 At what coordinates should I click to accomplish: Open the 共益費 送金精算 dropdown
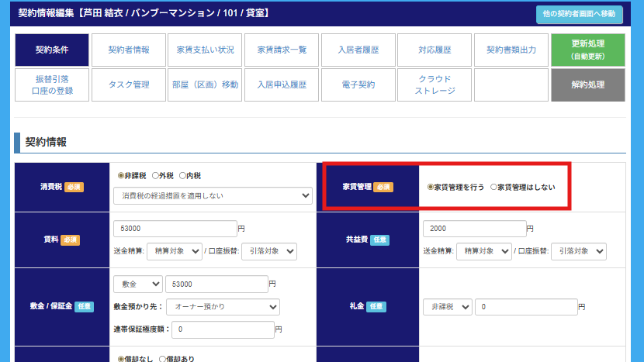click(483, 251)
